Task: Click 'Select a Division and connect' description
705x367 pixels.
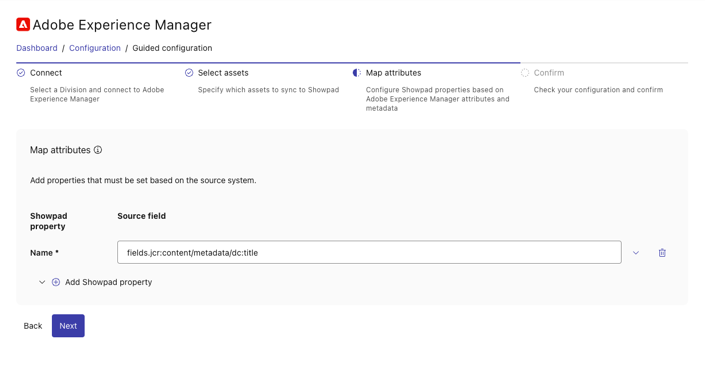Action: coord(97,94)
